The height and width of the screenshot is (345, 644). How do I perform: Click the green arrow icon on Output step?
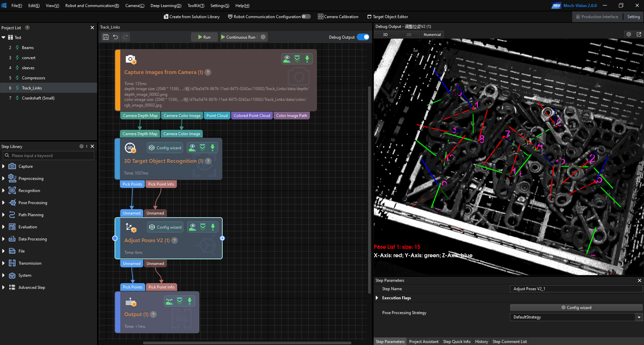point(190,301)
